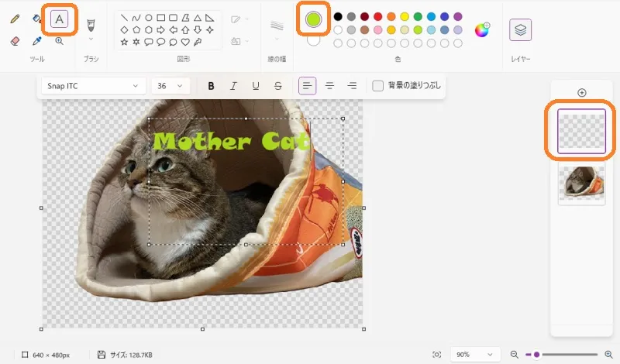Viewport: 620px width, 364px height.
Task: Open the shape fill dropdown
Action: pyautogui.click(x=239, y=41)
